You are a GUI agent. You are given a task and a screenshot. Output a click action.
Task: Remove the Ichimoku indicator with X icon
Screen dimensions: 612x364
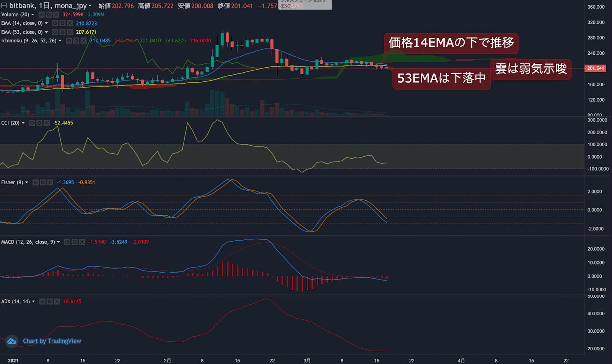click(83, 41)
